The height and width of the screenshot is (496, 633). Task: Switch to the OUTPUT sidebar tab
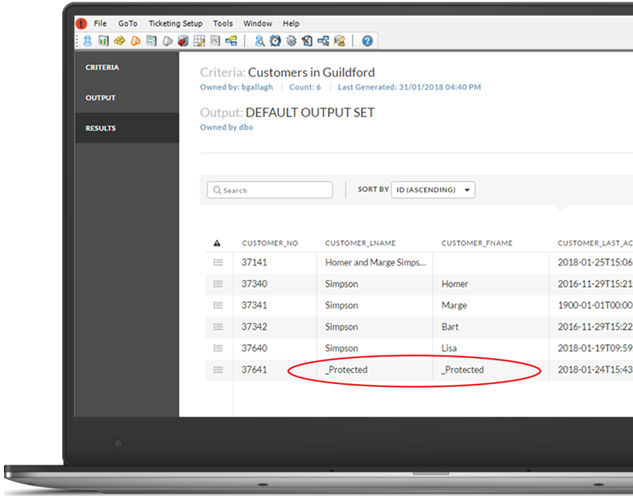click(127, 98)
